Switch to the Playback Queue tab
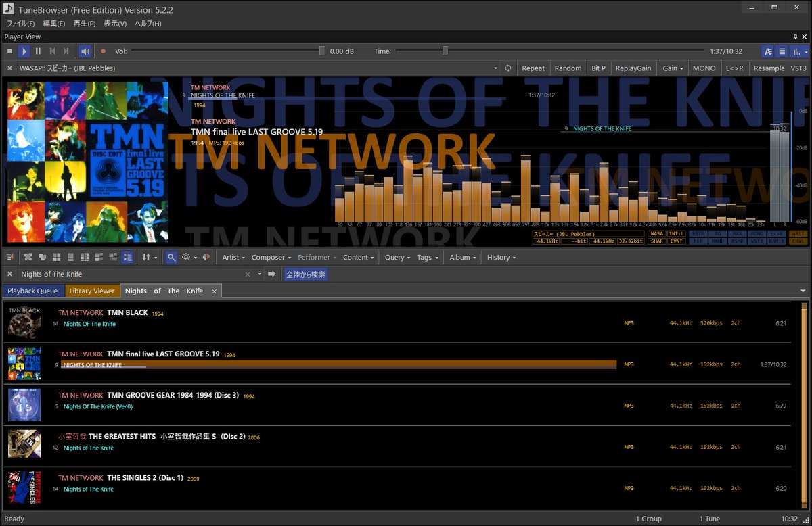Viewport: 812px width, 526px height. coord(32,291)
